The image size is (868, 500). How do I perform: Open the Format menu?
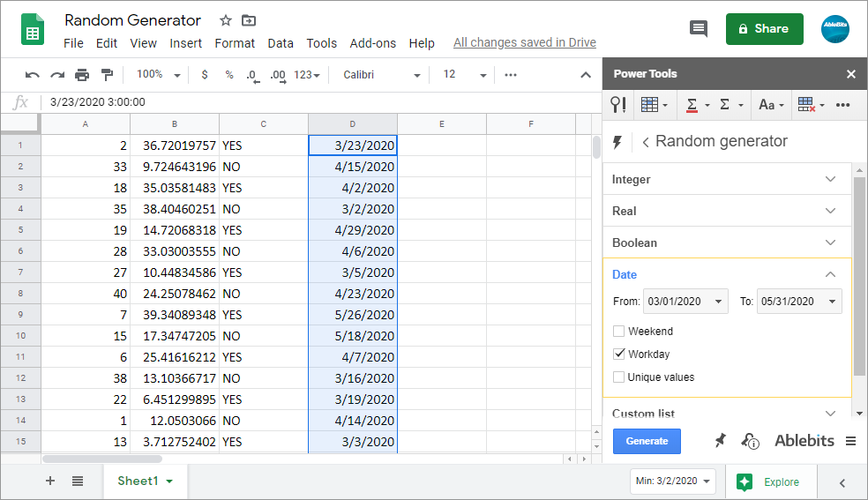click(x=235, y=43)
